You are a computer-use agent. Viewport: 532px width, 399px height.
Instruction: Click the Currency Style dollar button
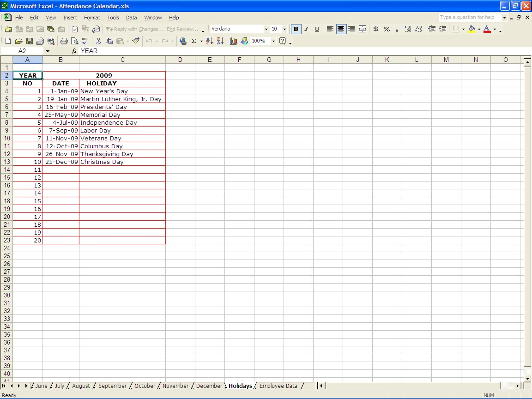[375, 29]
